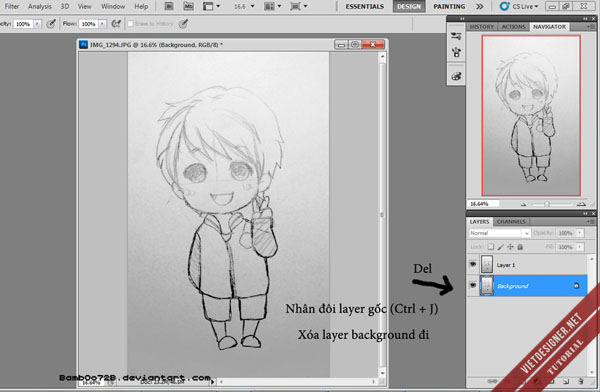Click the Create New Layer icon
The width and height of the screenshot is (600, 392).
pos(566,381)
